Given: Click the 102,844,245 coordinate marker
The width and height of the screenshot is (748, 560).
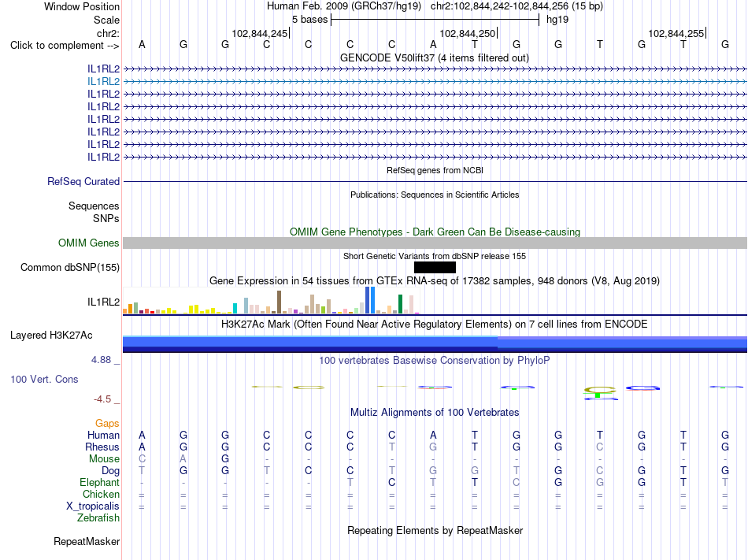Looking at the screenshot, I should pyautogui.click(x=261, y=33).
